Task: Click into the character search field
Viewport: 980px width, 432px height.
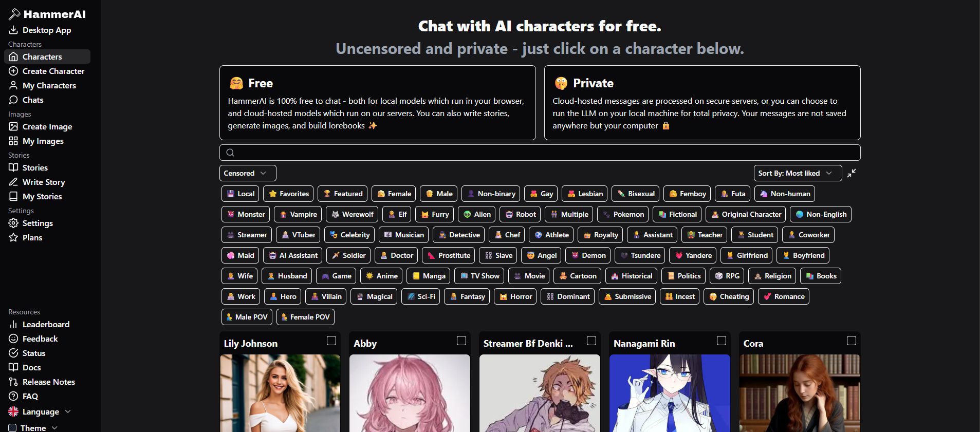Action: 540,153
